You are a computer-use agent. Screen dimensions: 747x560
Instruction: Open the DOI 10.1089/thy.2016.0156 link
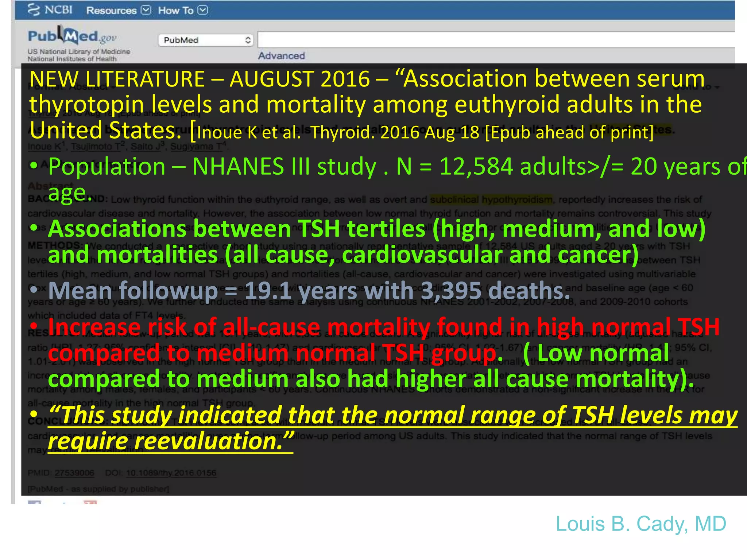tap(171, 473)
